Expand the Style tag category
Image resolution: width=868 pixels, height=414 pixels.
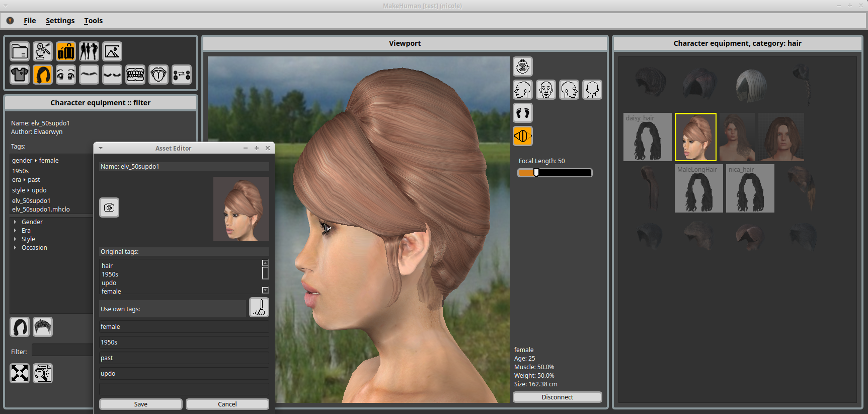(x=15, y=239)
